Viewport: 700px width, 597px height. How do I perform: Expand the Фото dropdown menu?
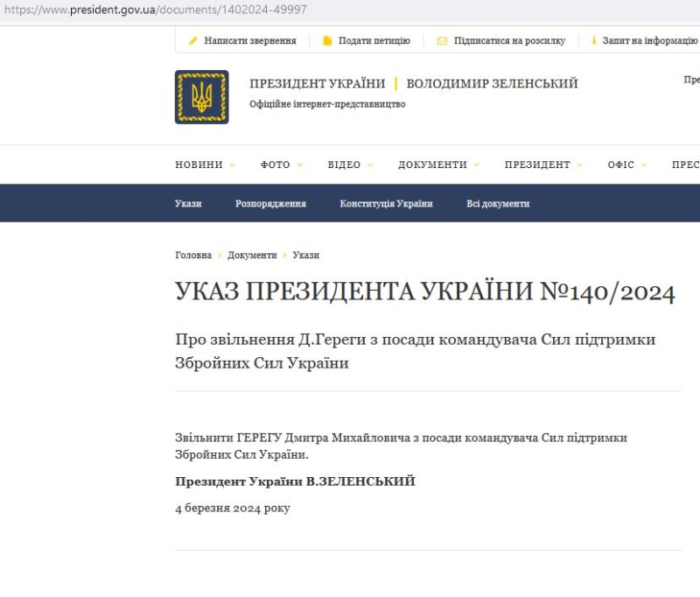[x=281, y=165]
